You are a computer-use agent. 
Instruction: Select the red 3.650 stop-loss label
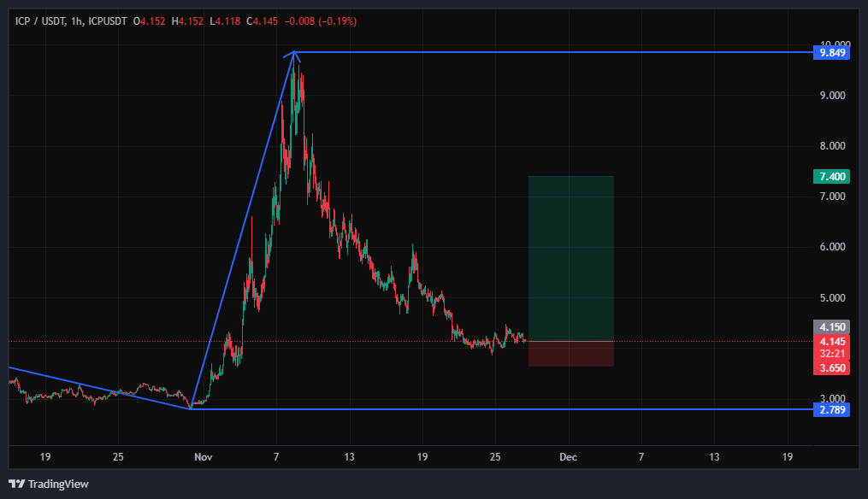point(831,367)
